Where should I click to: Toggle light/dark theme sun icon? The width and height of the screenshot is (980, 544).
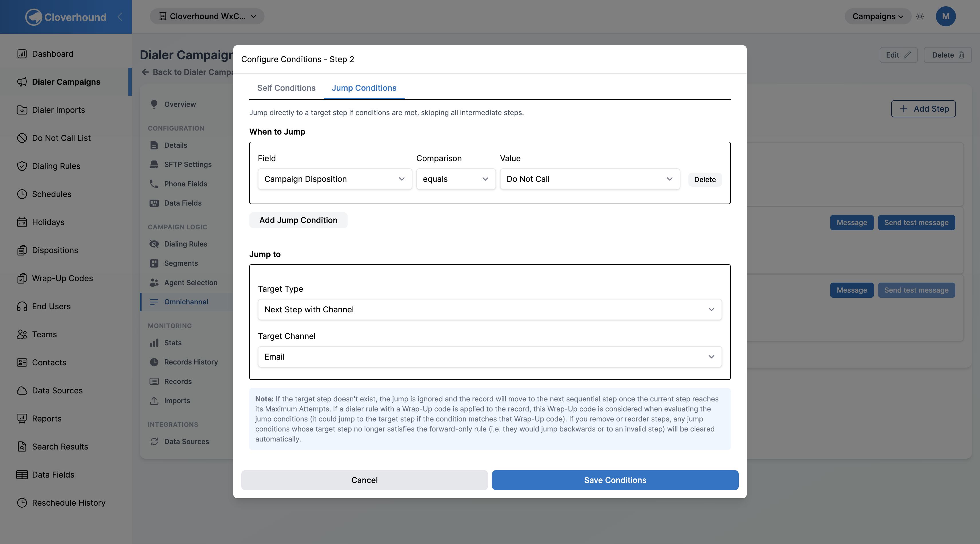pyautogui.click(x=920, y=16)
